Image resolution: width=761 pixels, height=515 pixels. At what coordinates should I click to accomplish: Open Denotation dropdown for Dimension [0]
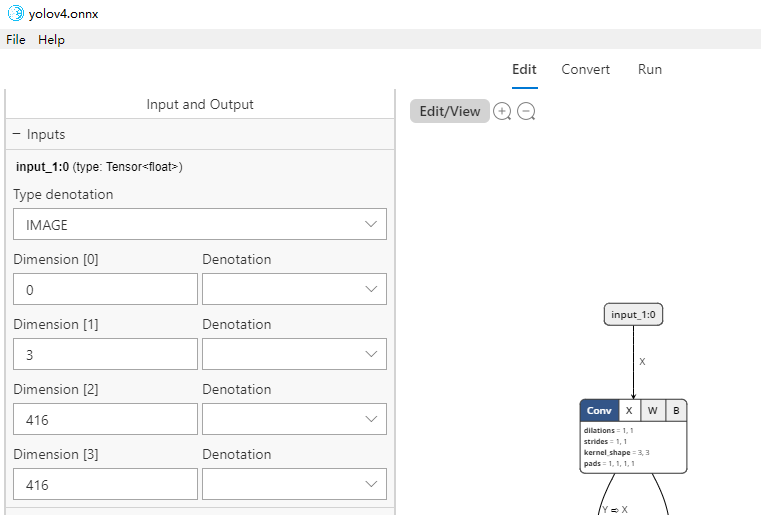(294, 289)
